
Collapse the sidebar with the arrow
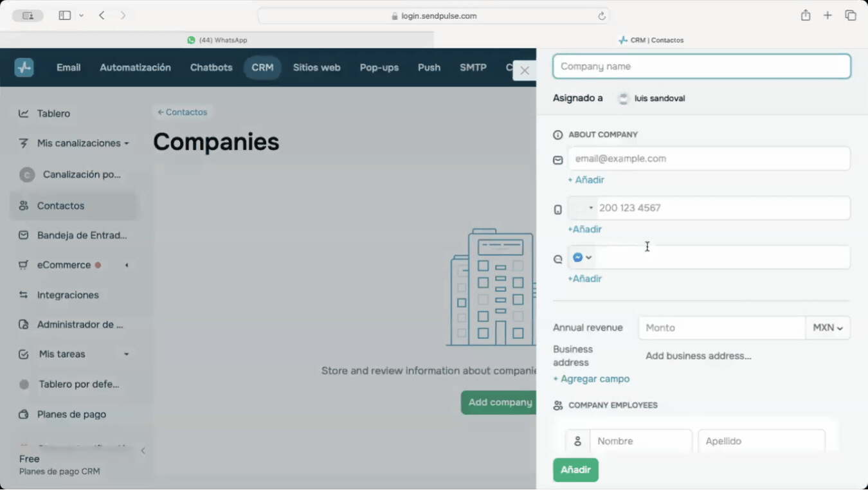143,451
